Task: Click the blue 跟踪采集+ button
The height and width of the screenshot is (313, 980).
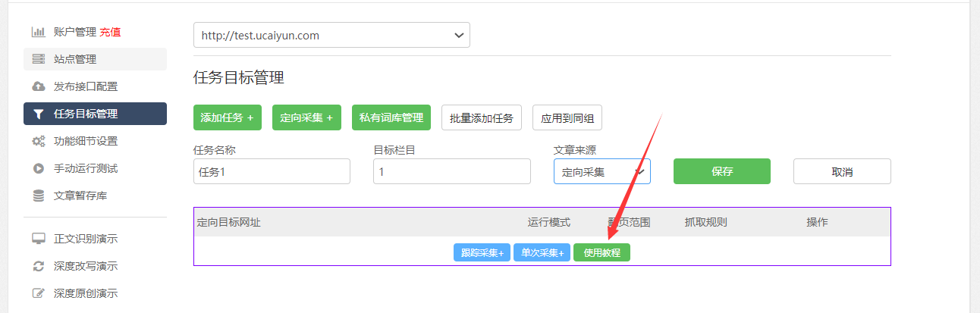Action: click(x=482, y=253)
